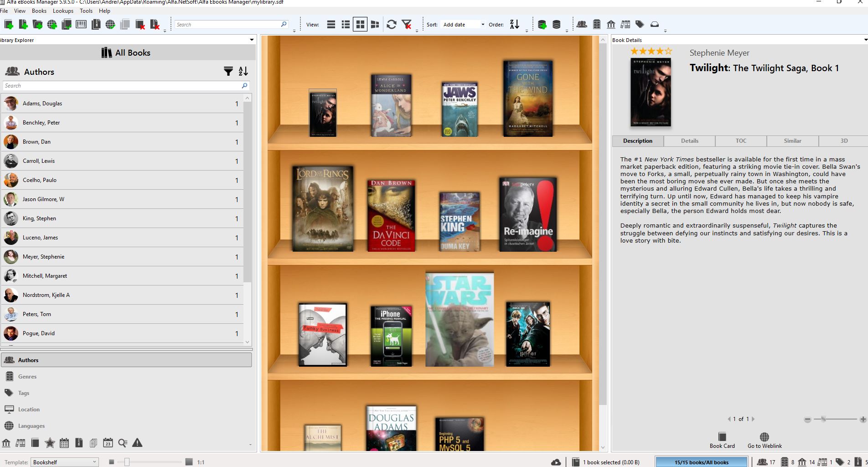868x467 pixels.
Task: Click the web update globe with checkmark icon
Action: [110, 25]
